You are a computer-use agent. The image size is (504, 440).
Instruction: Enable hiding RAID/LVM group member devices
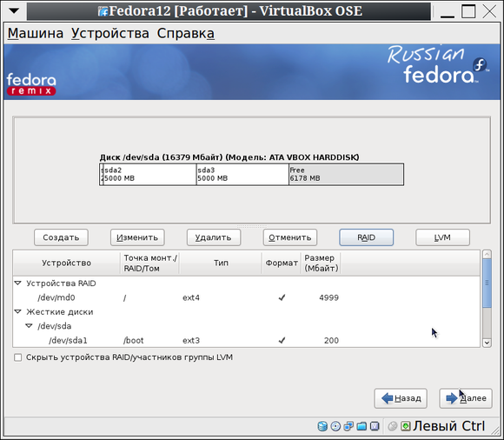tap(18, 357)
